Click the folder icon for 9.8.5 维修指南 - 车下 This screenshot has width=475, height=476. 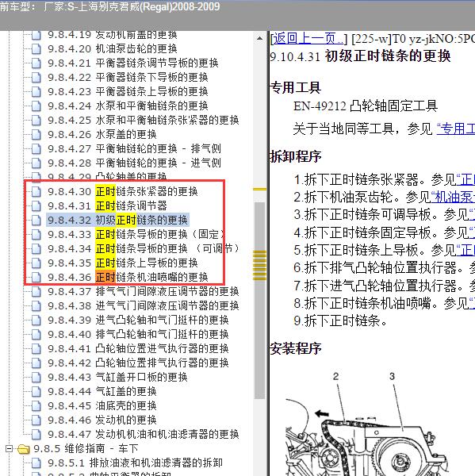[x=23, y=449]
